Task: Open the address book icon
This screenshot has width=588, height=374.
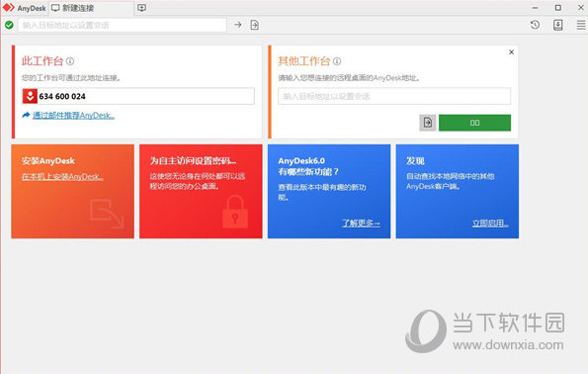Action: click(x=558, y=25)
